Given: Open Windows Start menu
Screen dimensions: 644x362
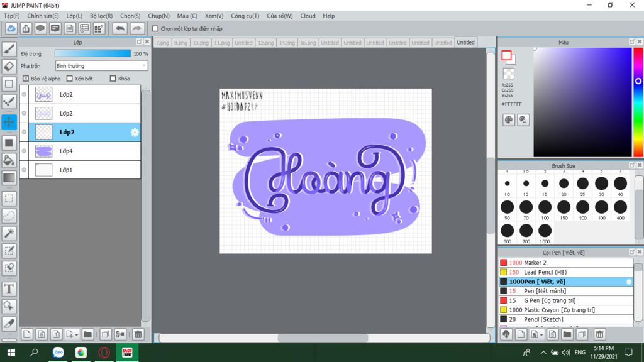Looking at the screenshot, I should [11, 353].
